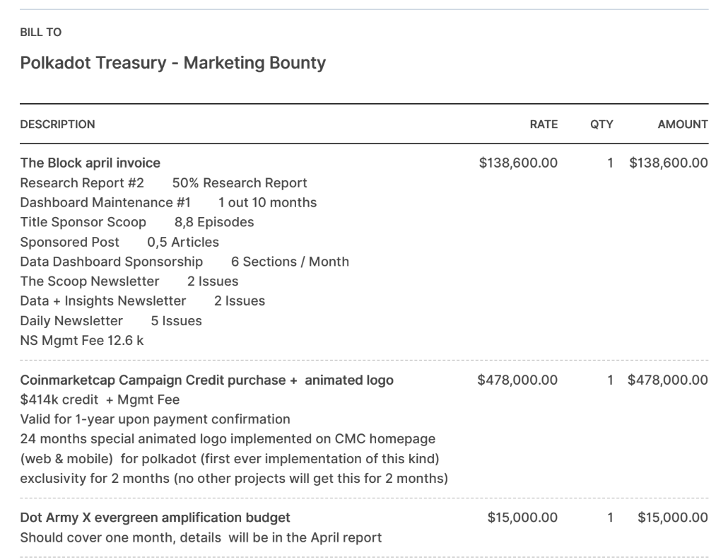This screenshot has width=728, height=560.
Task: Select '0,5 Articles' detail
Action: [x=183, y=242]
